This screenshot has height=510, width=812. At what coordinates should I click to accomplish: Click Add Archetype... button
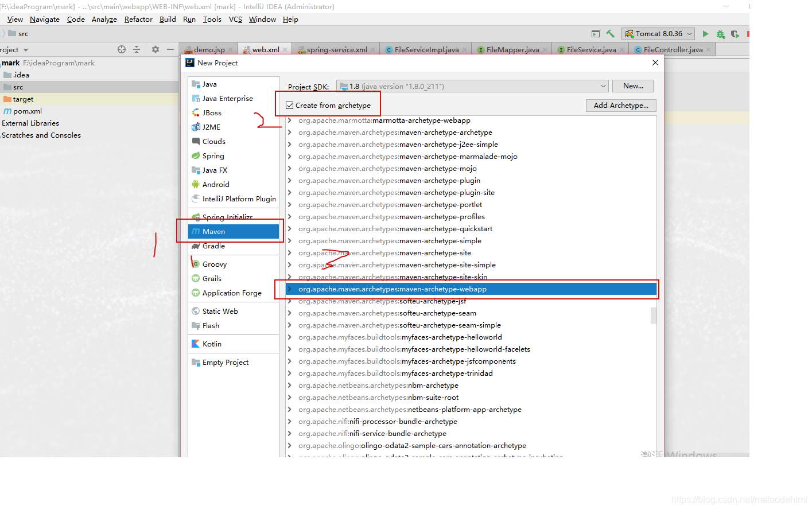[x=621, y=106]
